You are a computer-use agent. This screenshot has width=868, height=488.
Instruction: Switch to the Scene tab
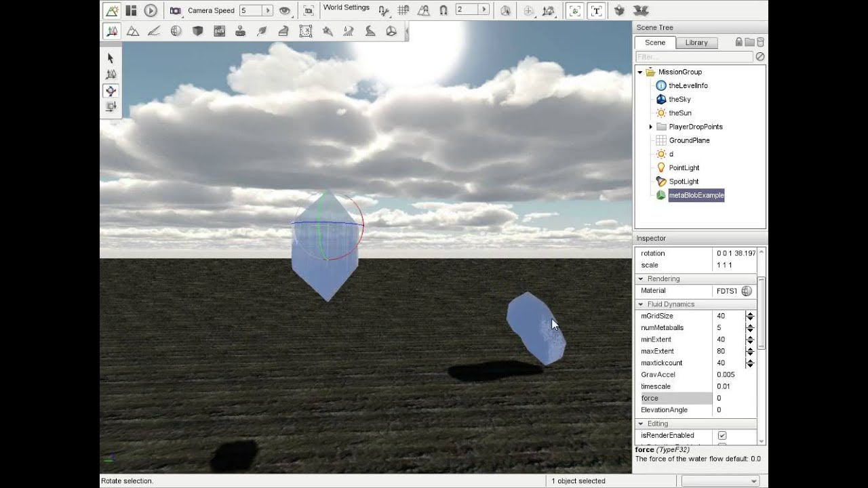point(655,42)
